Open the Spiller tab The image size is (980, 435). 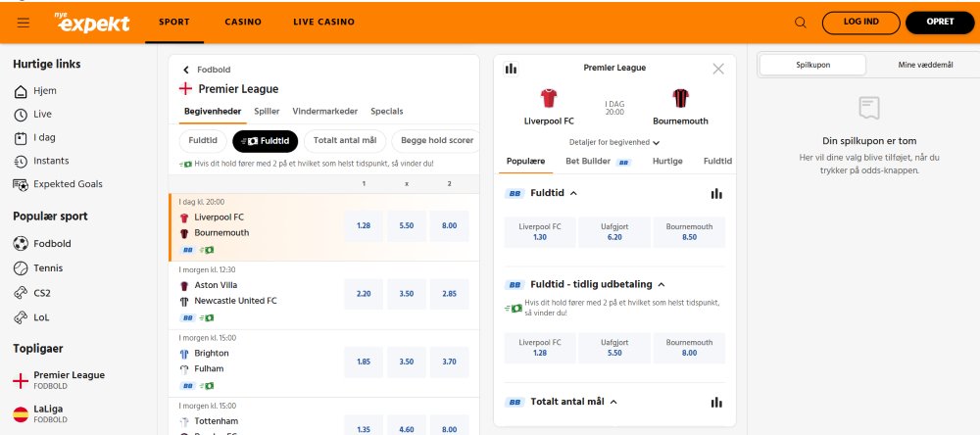267,112
